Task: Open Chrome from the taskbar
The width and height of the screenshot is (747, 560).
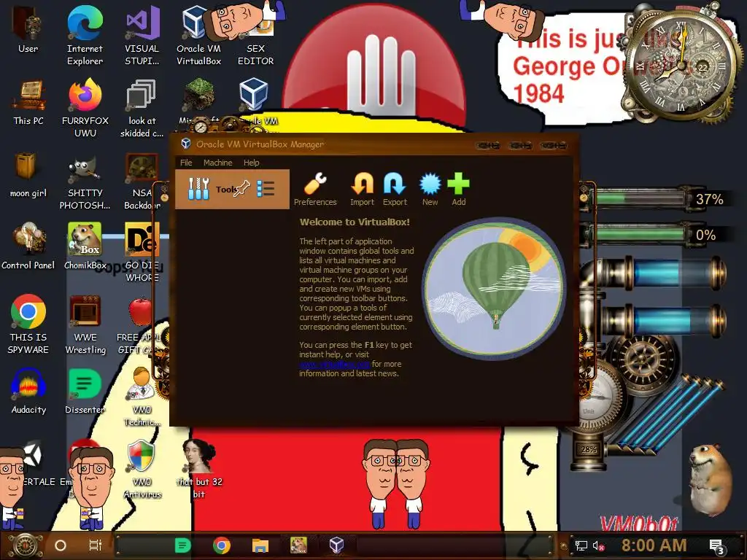Action: tap(222, 545)
